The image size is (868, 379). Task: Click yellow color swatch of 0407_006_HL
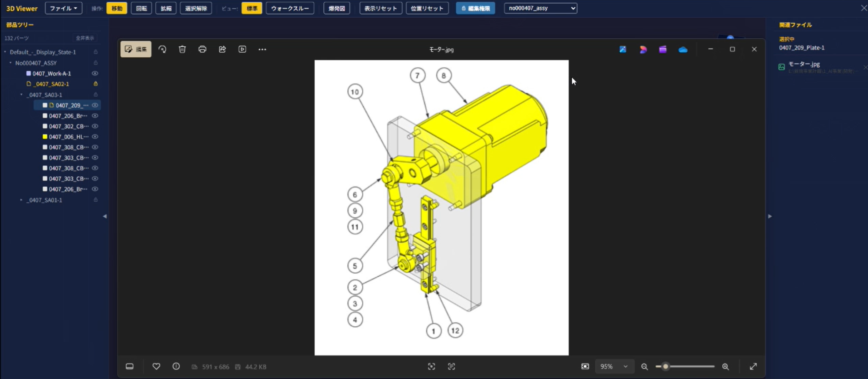coord(45,136)
